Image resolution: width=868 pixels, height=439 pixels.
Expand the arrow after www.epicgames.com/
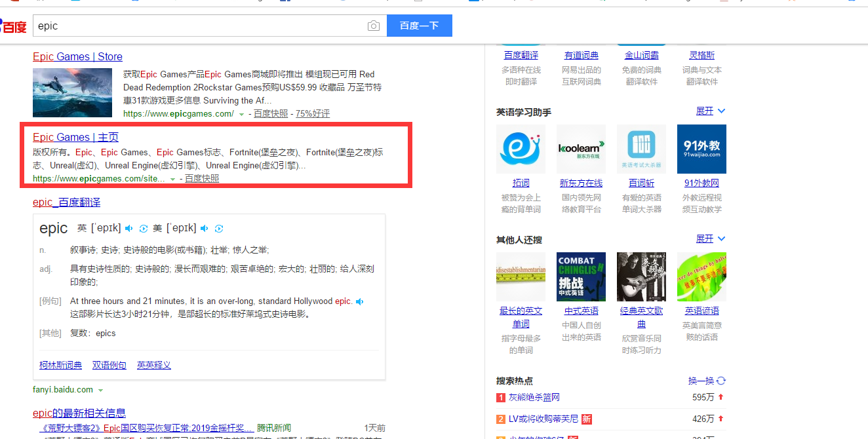click(241, 114)
